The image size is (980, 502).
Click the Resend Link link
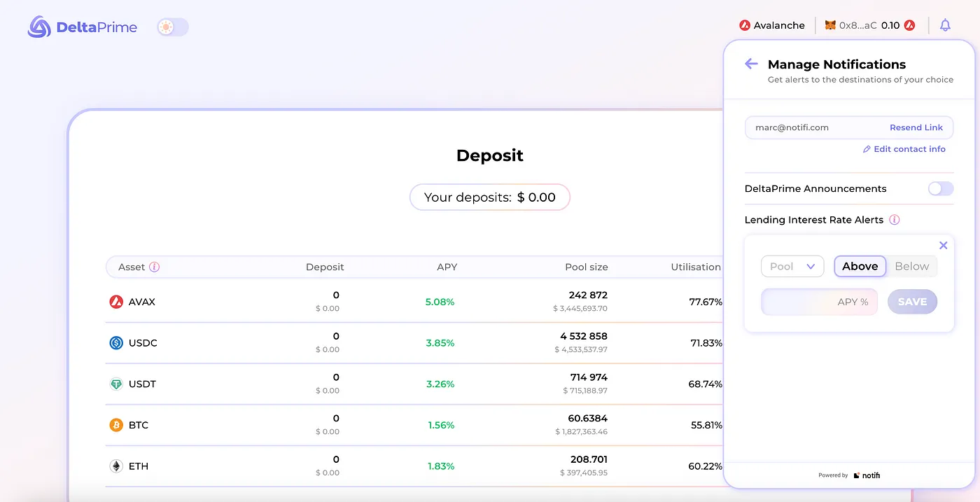(x=916, y=127)
